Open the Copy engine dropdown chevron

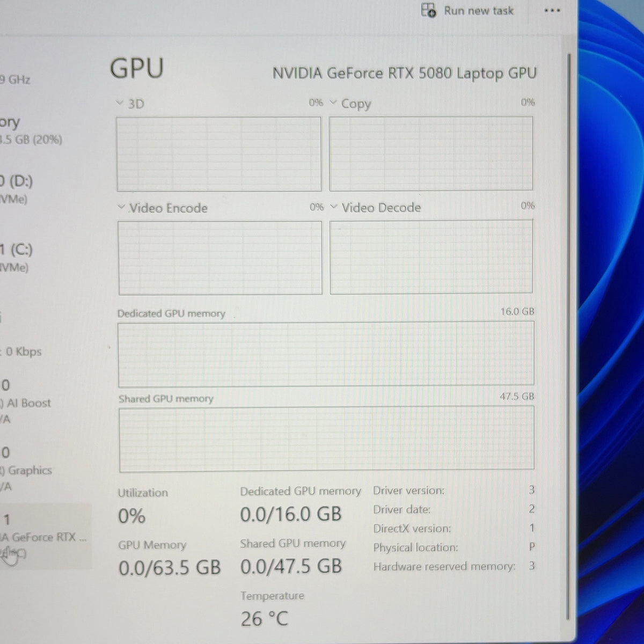click(x=333, y=102)
